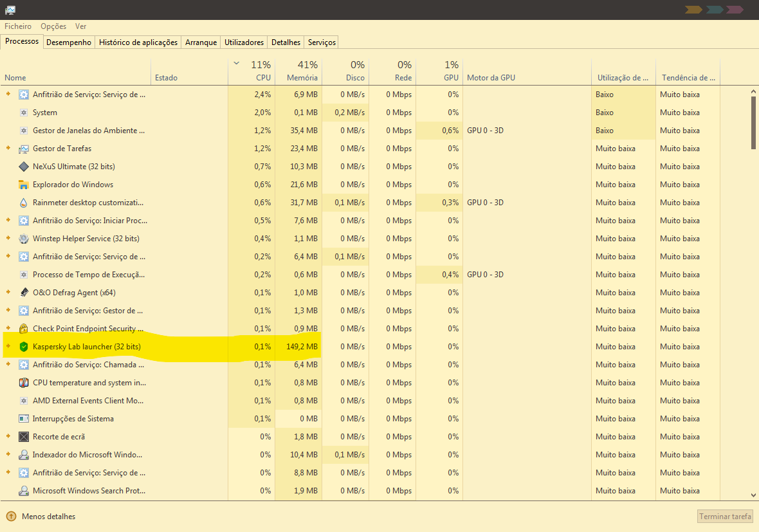
Task: Click the NeXuS Ultimate process icon
Action: point(24,167)
